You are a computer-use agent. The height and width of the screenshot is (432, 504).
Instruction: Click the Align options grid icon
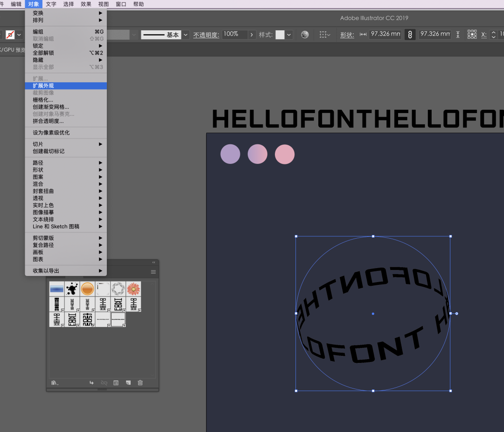pos(324,35)
